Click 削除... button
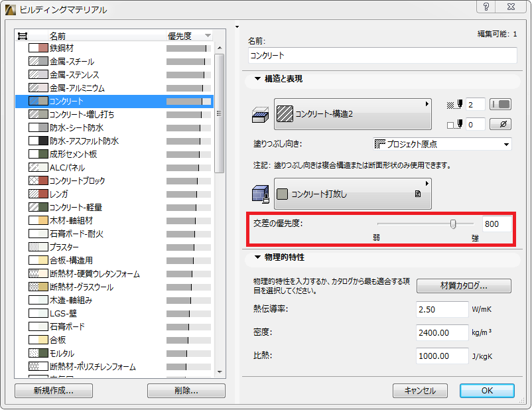This screenshot has width=532, height=410. pyautogui.click(x=186, y=391)
